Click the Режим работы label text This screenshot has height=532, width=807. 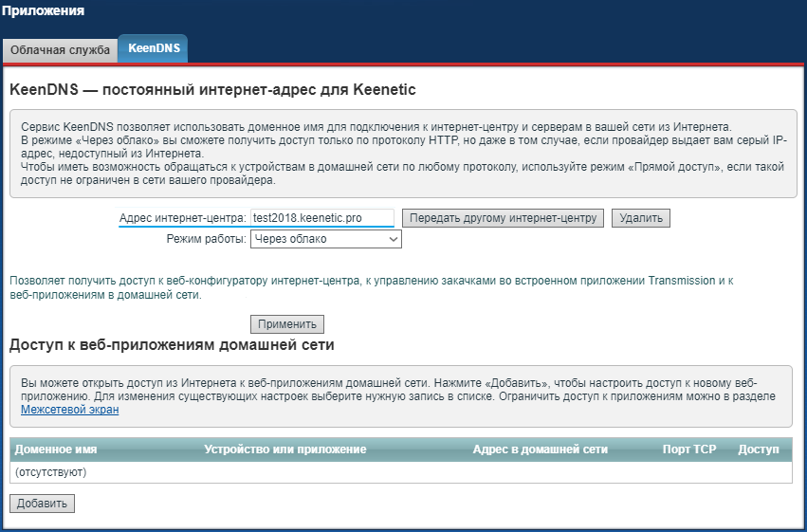pos(206,239)
